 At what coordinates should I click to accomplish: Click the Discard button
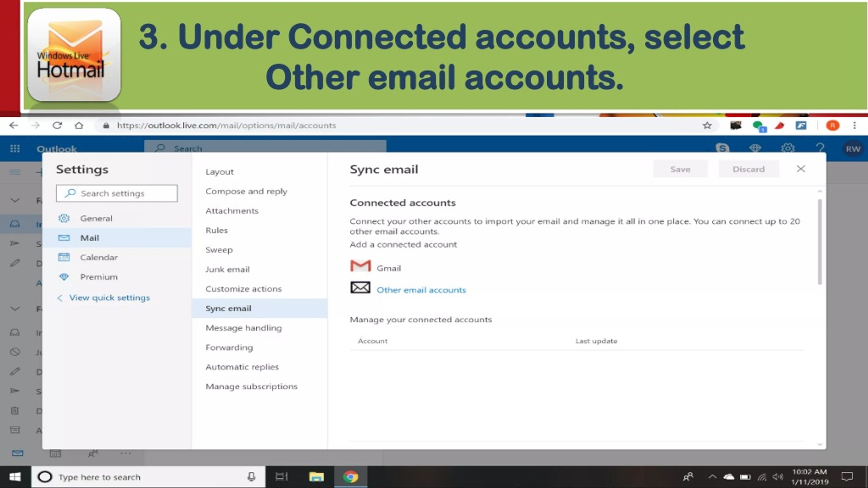(749, 169)
